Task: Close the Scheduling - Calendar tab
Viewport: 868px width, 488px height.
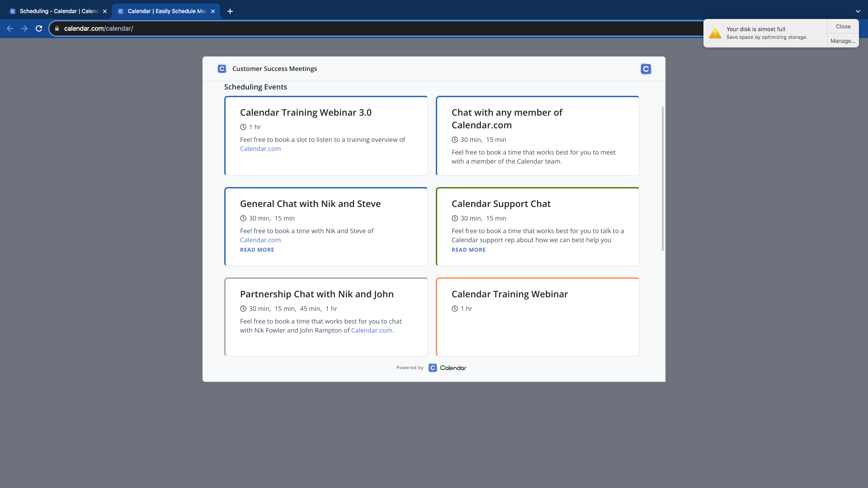Action: (105, 11)
